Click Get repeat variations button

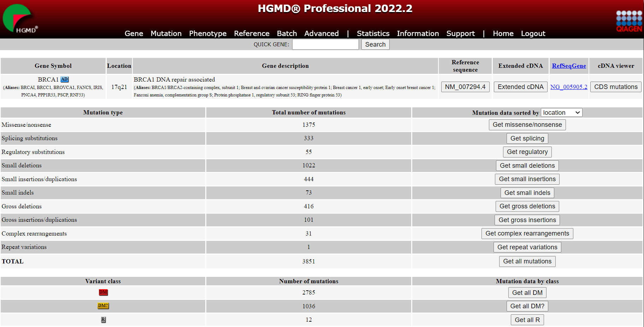[527, 247]
